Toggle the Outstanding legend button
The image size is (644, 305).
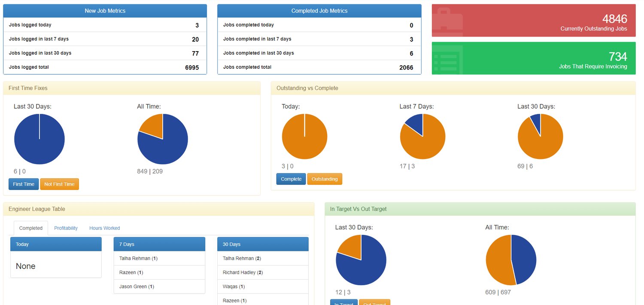(x=325, y=179)
